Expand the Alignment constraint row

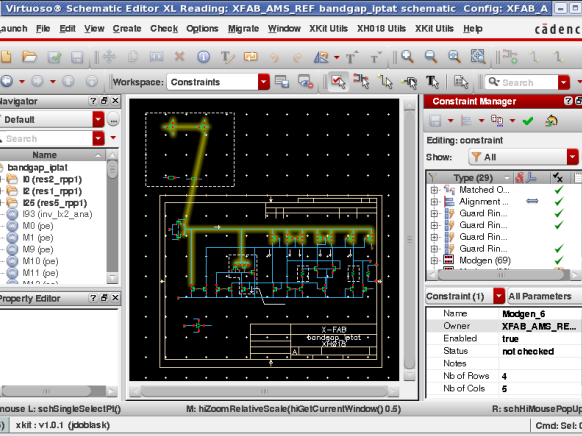coord(434,202)
